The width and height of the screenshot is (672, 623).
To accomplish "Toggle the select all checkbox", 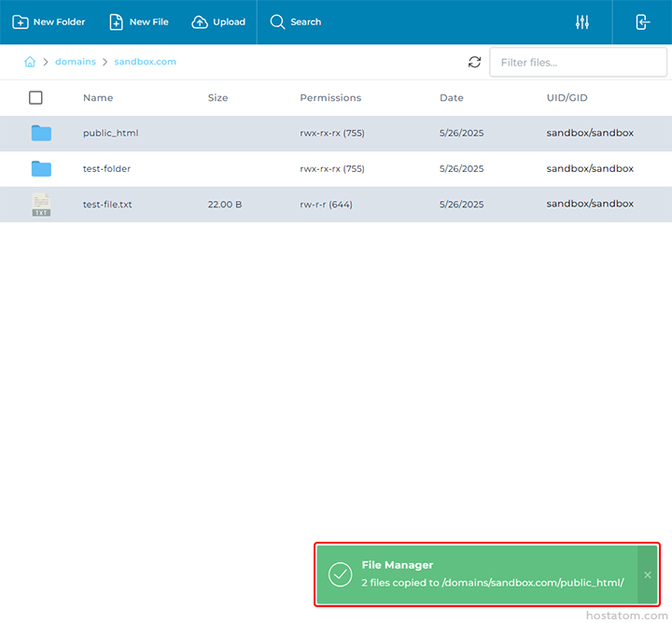I will pos(35,98).
